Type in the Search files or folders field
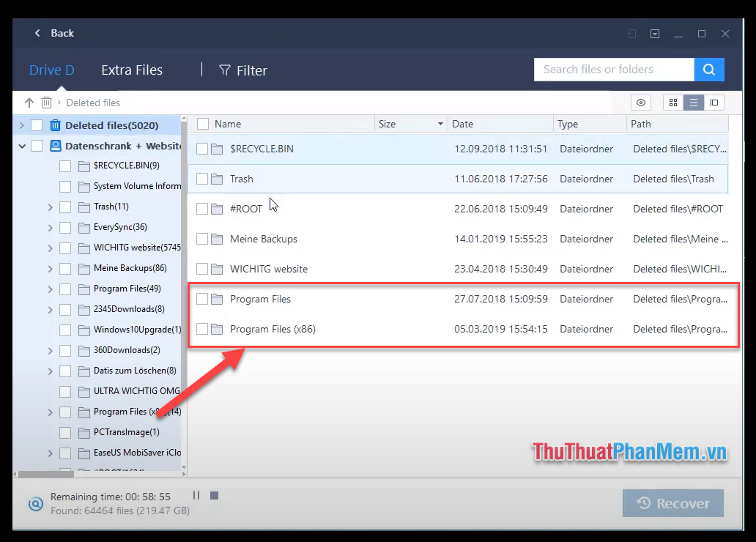 [614, 70]
